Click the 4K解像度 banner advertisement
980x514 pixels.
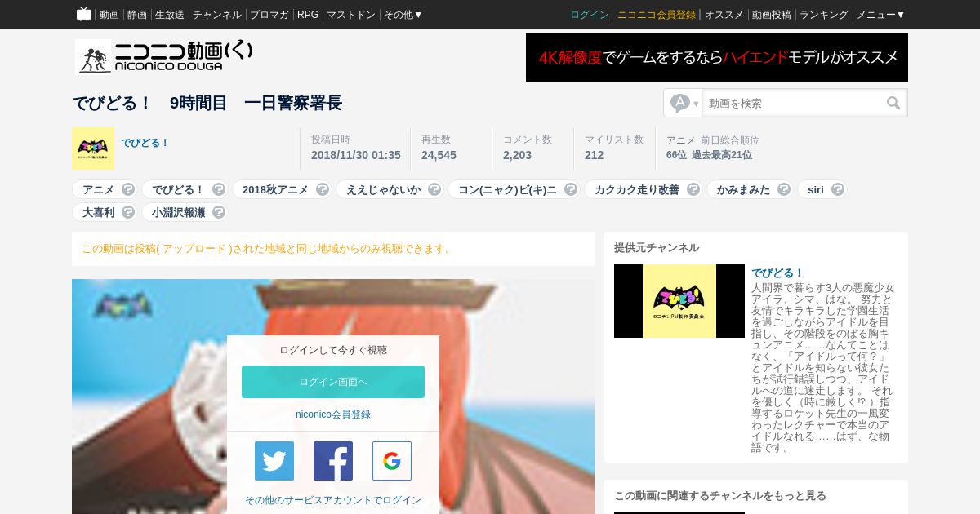[x=717, y=57]
